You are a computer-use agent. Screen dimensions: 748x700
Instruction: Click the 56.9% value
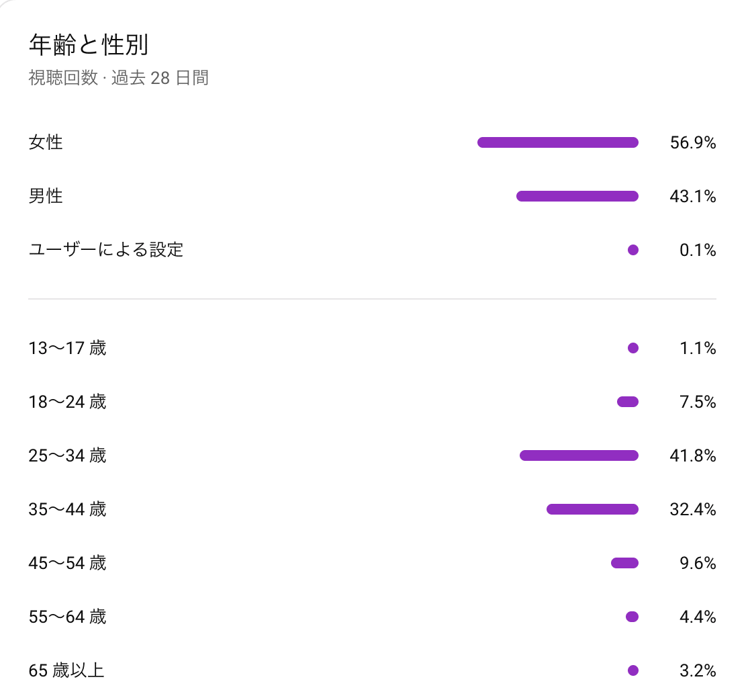(x=692, y=142)
